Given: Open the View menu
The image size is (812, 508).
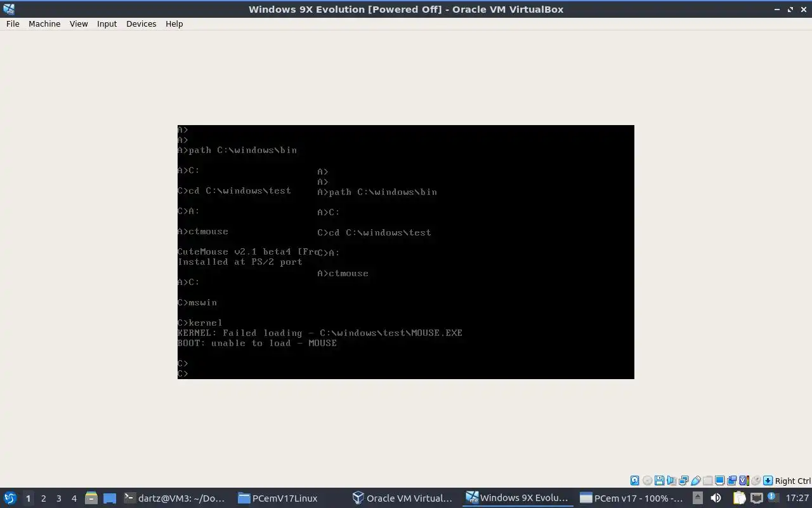Looking at the screenshot, I should coord(79,23).
